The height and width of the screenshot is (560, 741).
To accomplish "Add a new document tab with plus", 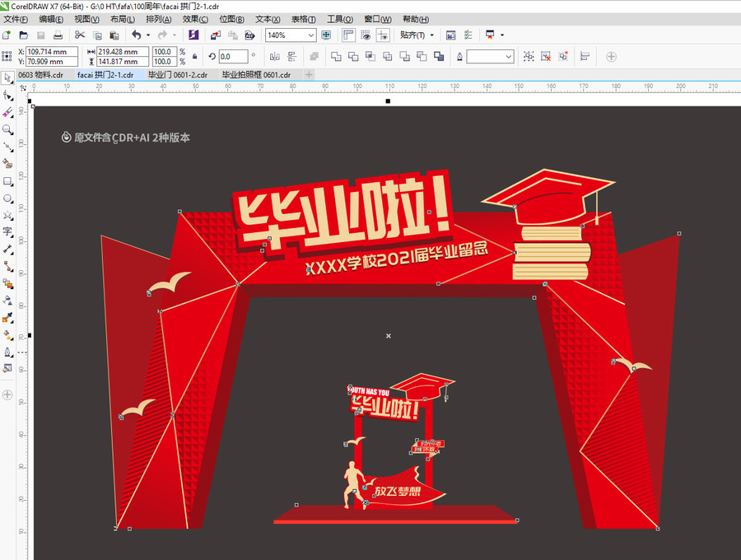I will click(309, 75).
